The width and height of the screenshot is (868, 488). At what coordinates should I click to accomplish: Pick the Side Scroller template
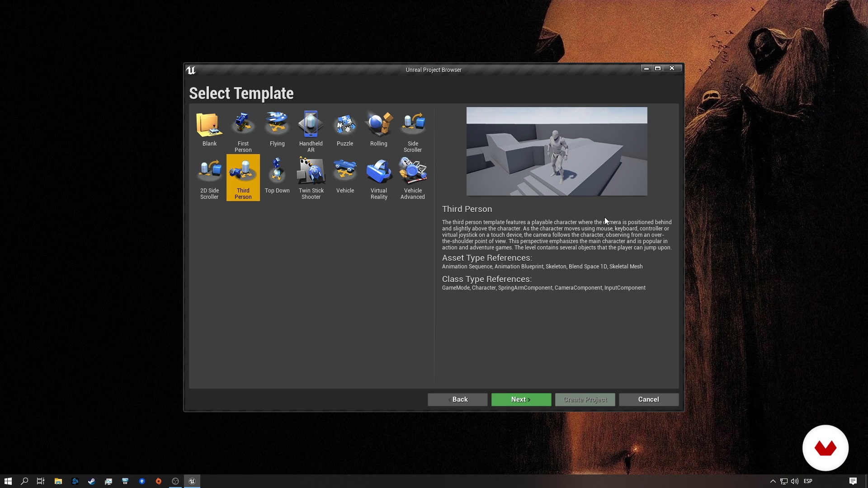coord(413,125)
